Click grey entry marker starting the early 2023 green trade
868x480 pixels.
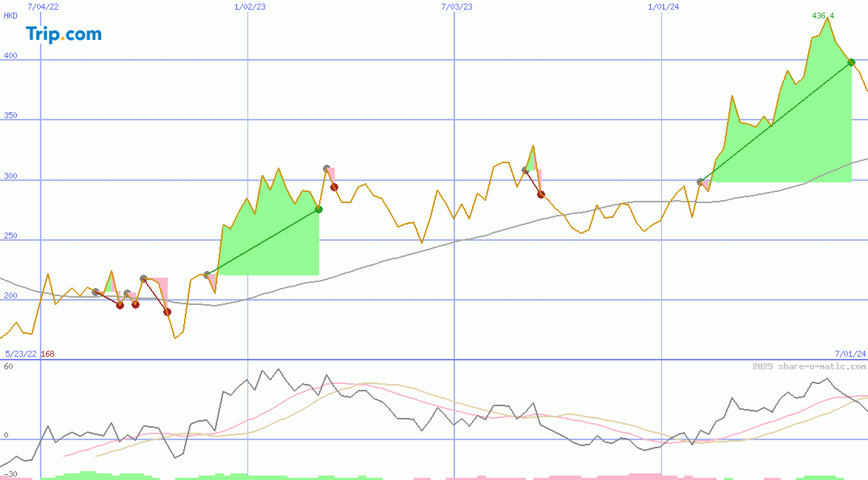coord(208,275)
